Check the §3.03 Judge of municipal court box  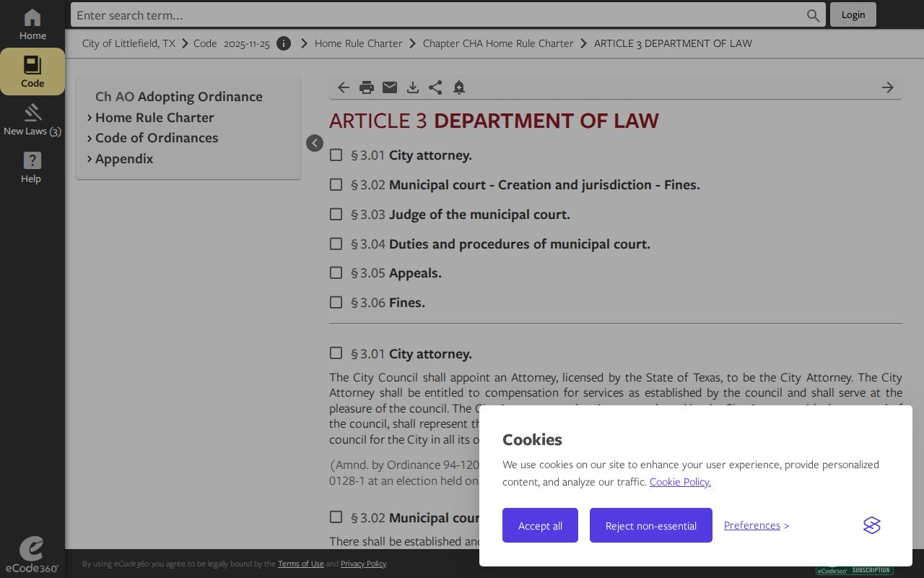[x=336, y=214]
